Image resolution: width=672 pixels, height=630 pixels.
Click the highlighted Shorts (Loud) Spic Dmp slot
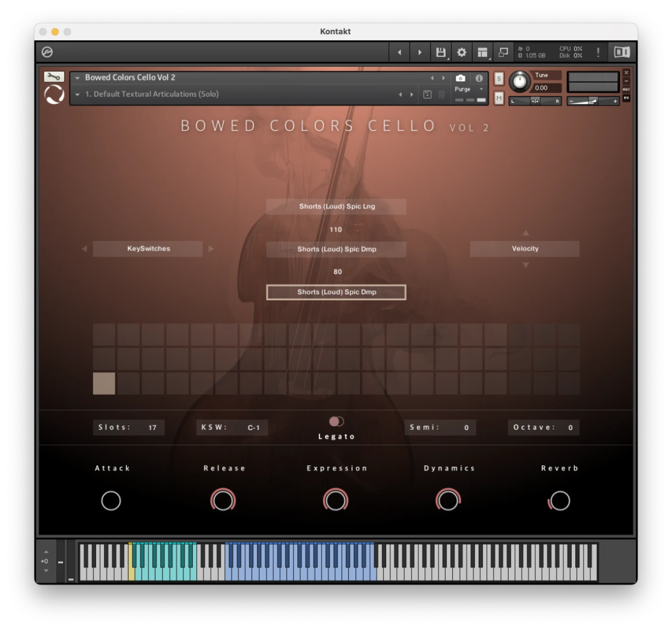point(337,292)
